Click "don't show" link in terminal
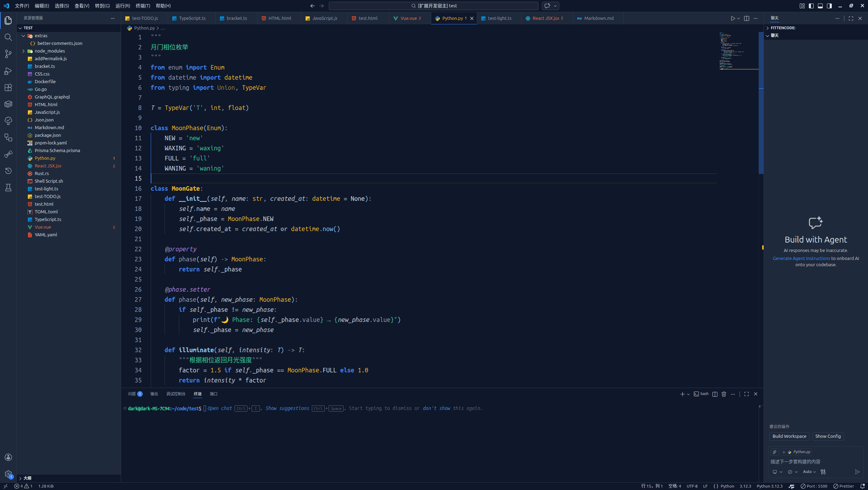This screenshot has height=490, width=868. pos(436,409)
